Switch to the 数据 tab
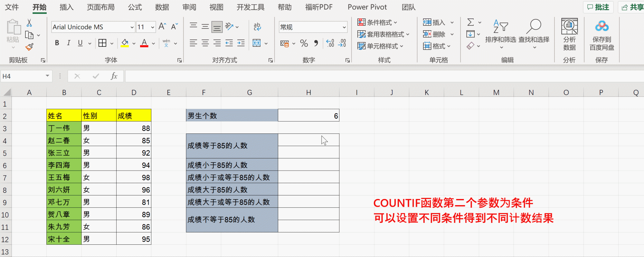This screenshot has height=257, width=644. 162,7
